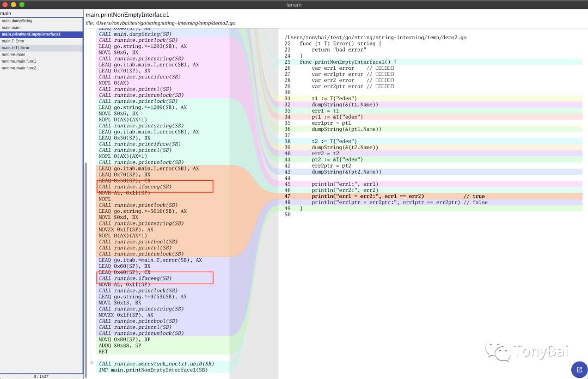
Task: Choose runtime.main.func1 in the function list
Action: (41, 61)
